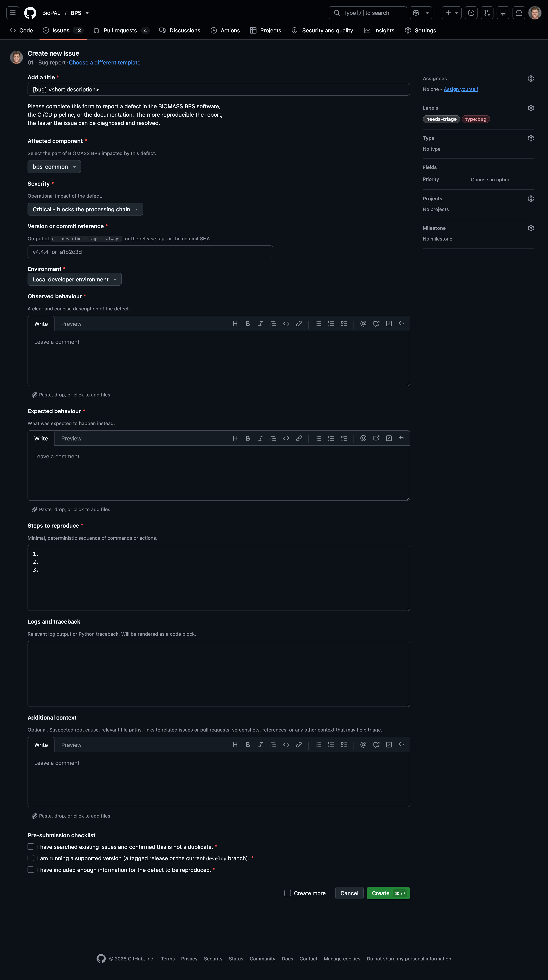The height and width of the screenshot is (980, 548).
Task: Click the green Create button
Action: coord(388,893)
